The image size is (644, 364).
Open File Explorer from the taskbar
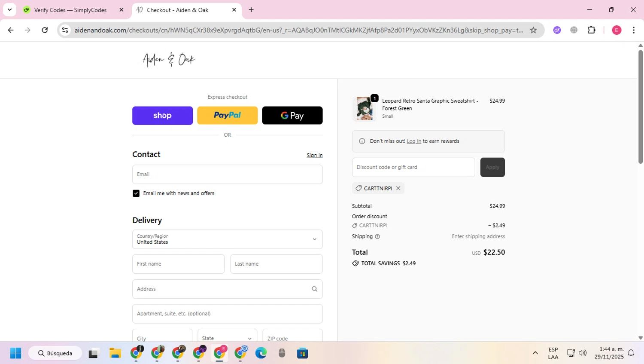pyautogui.click(x=115, y=353)
